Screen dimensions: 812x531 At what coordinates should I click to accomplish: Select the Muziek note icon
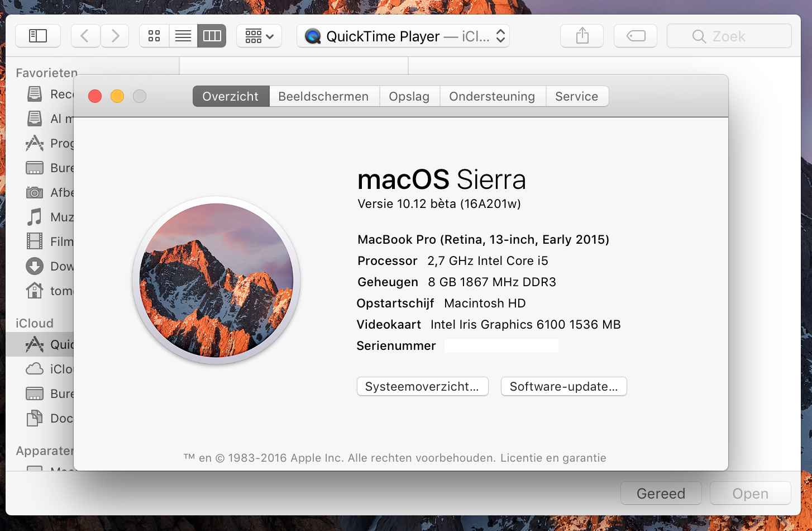coord(35,217)
